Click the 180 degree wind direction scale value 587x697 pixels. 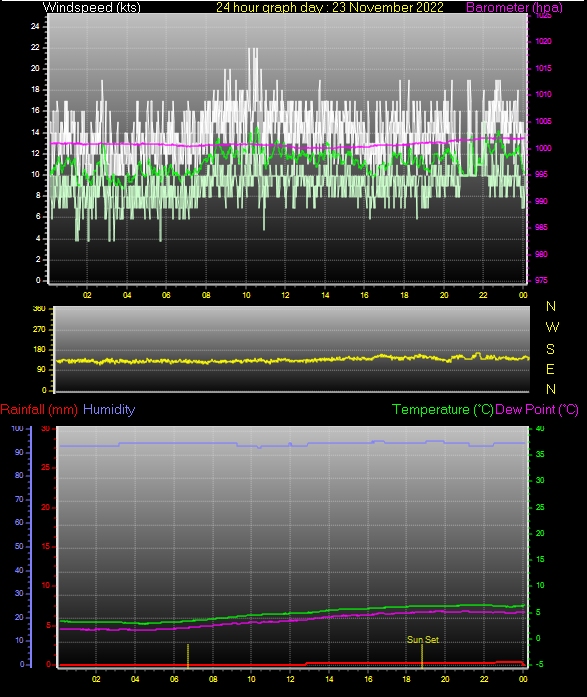point(40,349)
